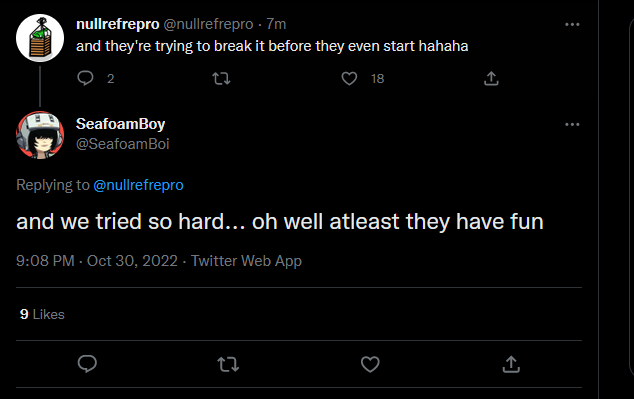Open the @nullrefrepro link in Replying to

pyautogui.click(x=138, y=185)
